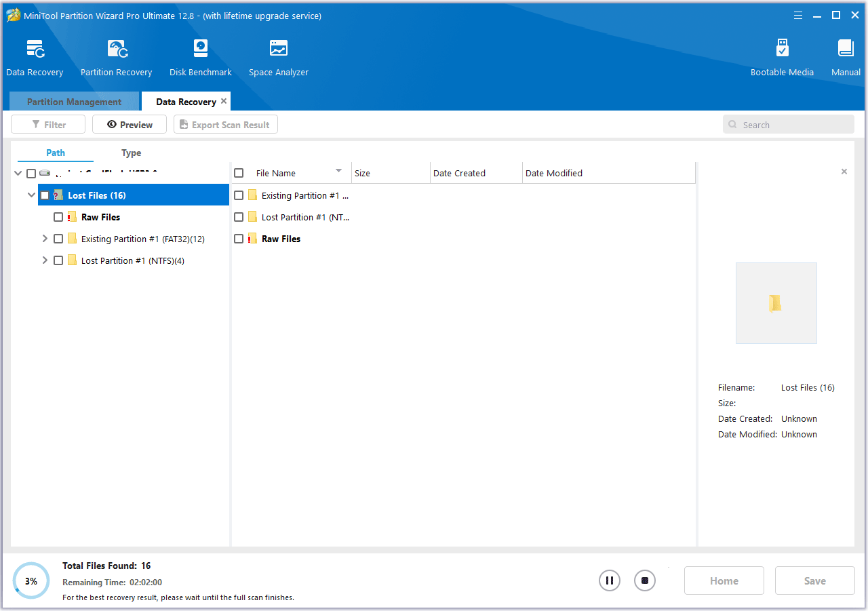This screenshot has height=611, width=868.
Task: Click the USB drive icon at tree root
Action: pos(45,173)
